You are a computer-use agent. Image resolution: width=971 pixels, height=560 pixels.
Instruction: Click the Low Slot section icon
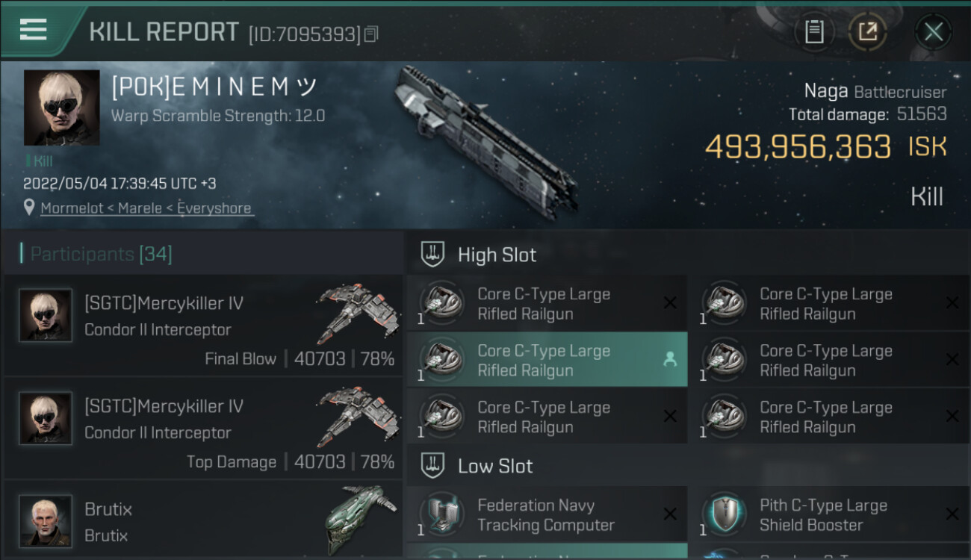coord(433,466)
